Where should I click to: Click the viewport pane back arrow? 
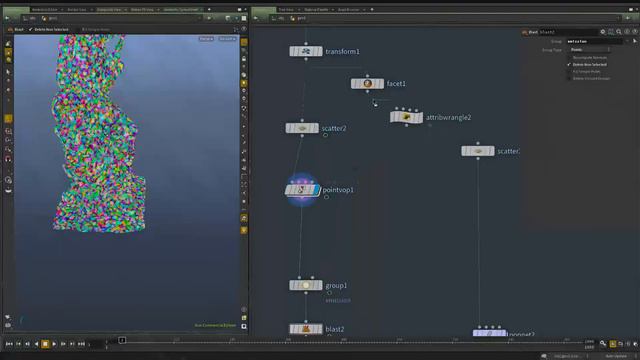[x=7, y=18]
